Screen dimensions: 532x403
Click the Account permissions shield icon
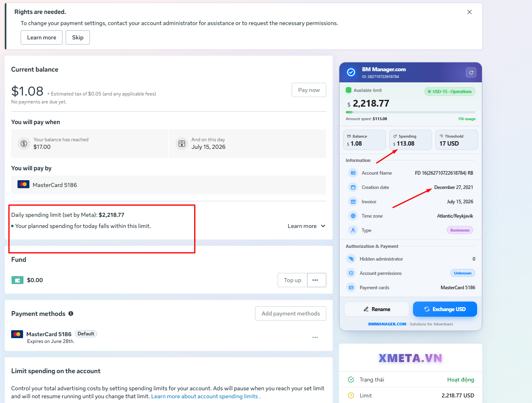[x=351, y=273]
